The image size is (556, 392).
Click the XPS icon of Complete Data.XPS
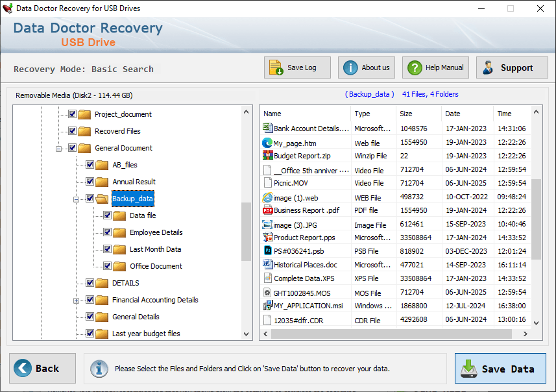(x=268, y=278)
